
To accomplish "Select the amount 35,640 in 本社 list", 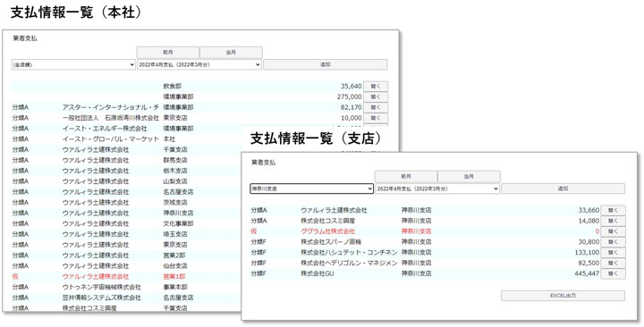I will [352, 86].
